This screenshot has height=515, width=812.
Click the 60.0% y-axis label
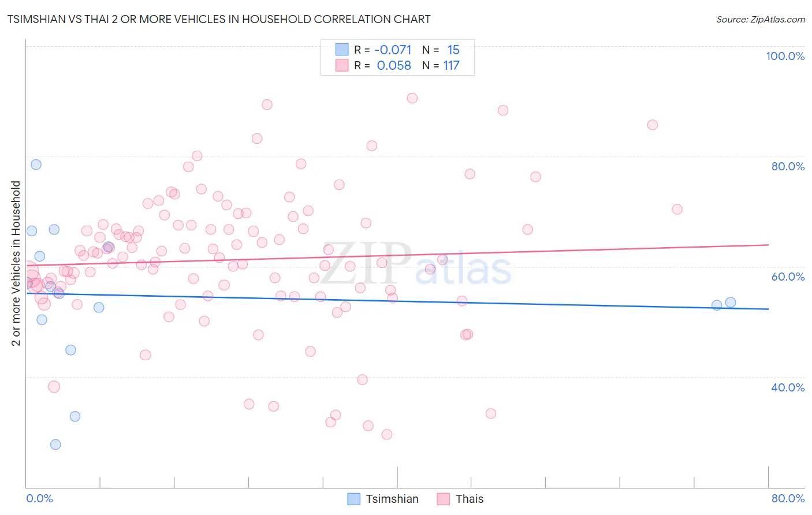point(788,277)
